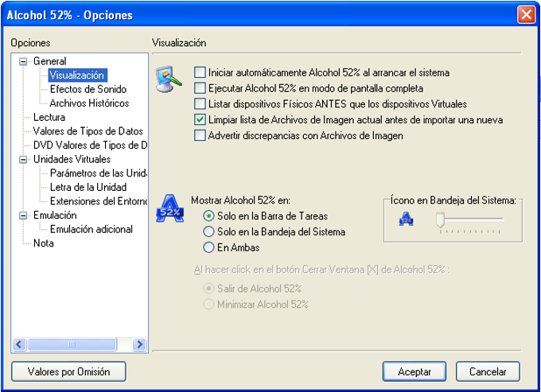541x392 pixels.
Task: Click Valores por Omisión button
Action: point(68,371)
